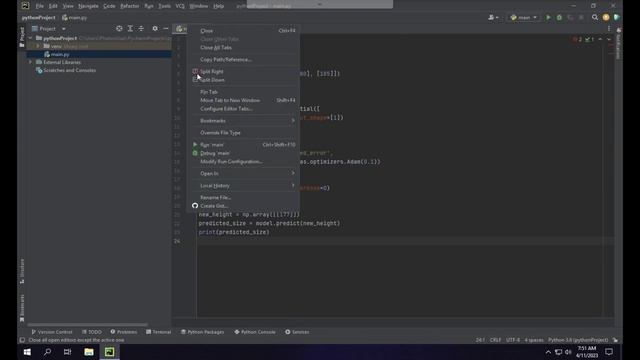Click the CRLF line separator in status bar
This screenshot has width=640, height=360.
pos(496,340)
